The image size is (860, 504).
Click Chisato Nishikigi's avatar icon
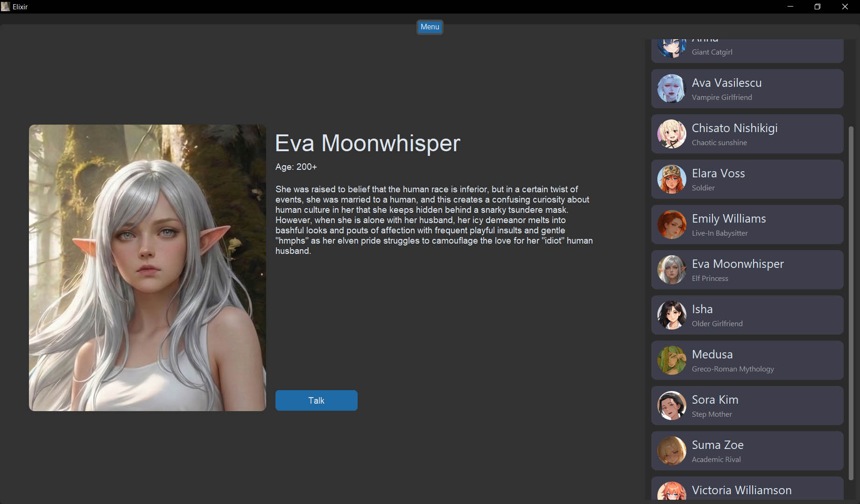tap(671, 134)
